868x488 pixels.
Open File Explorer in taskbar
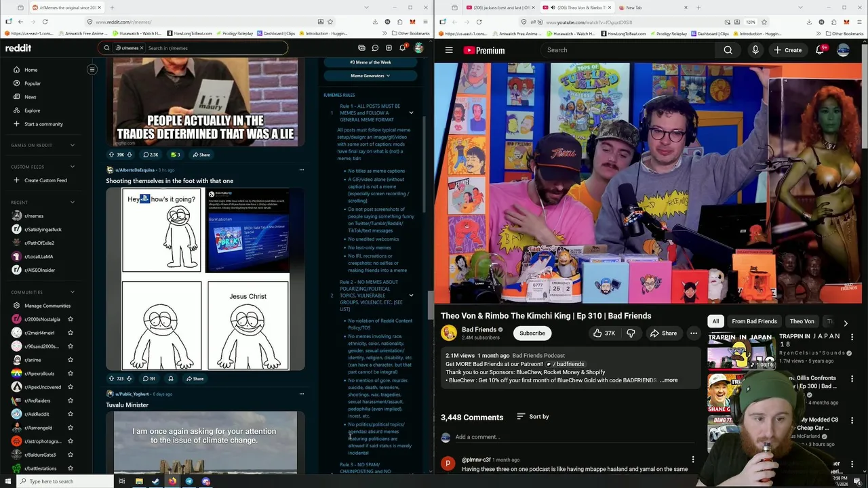(x=139, y=481)
